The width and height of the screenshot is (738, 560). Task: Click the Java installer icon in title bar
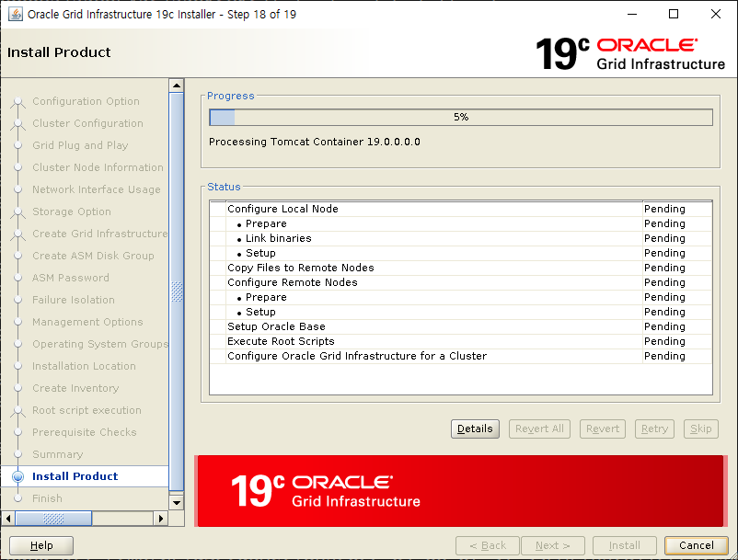(x=16, y=14)
